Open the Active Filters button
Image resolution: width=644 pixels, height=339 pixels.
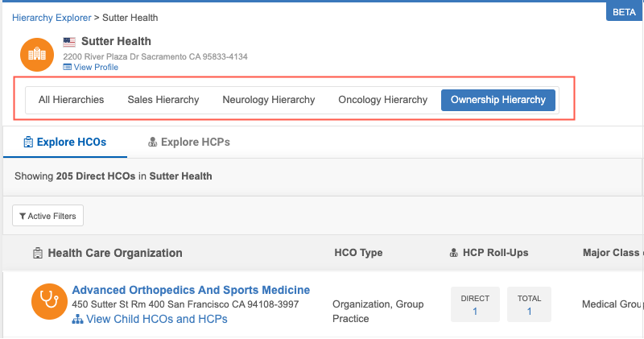pyautogui.click(x=48, y=216)
